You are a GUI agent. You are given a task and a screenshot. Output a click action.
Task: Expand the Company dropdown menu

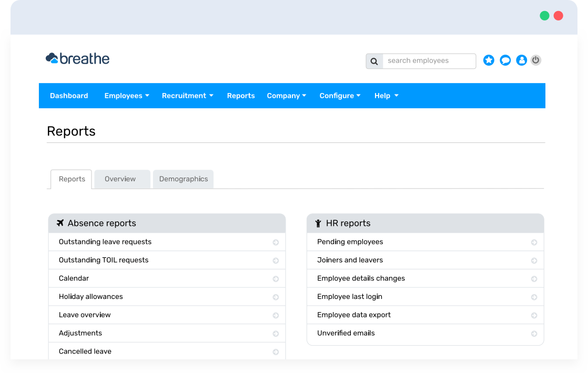287,96
